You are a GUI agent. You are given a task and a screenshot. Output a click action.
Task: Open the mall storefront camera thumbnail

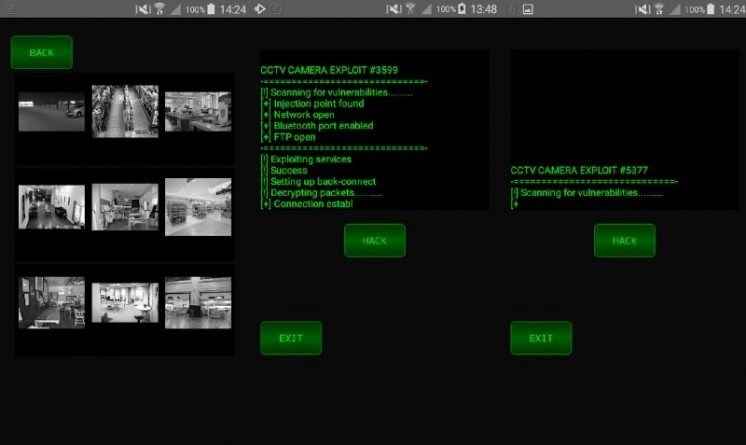point(198,302)
